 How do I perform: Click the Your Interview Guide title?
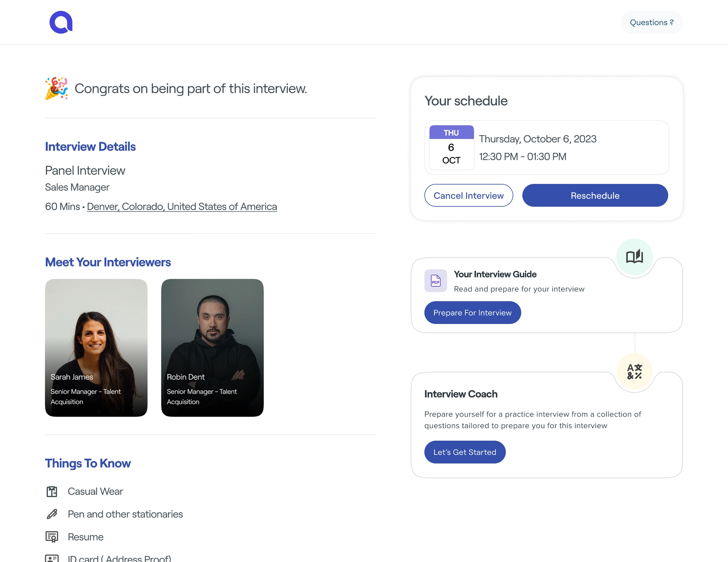[495, 274]
